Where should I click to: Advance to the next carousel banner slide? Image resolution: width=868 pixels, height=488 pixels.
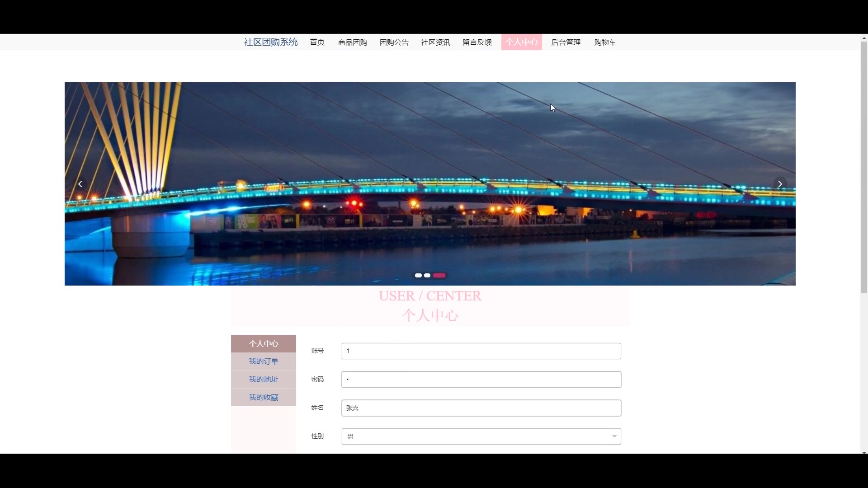pos(780,184)
